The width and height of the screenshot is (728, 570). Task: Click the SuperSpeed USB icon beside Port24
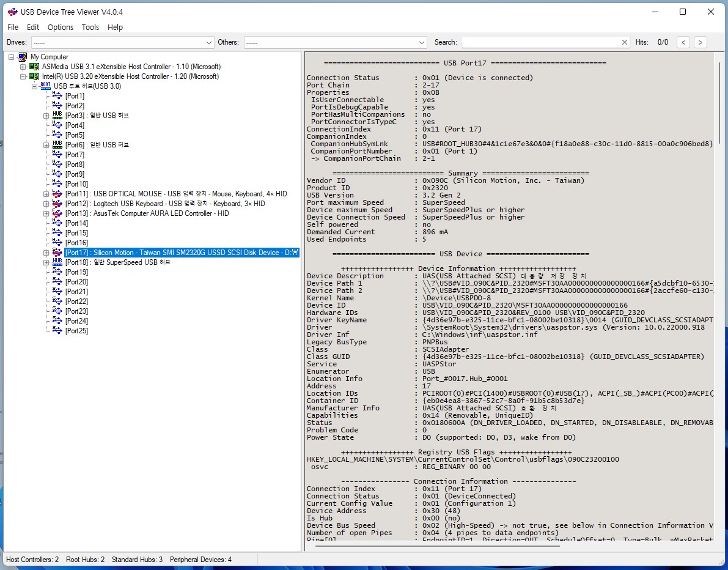[57, 320]
